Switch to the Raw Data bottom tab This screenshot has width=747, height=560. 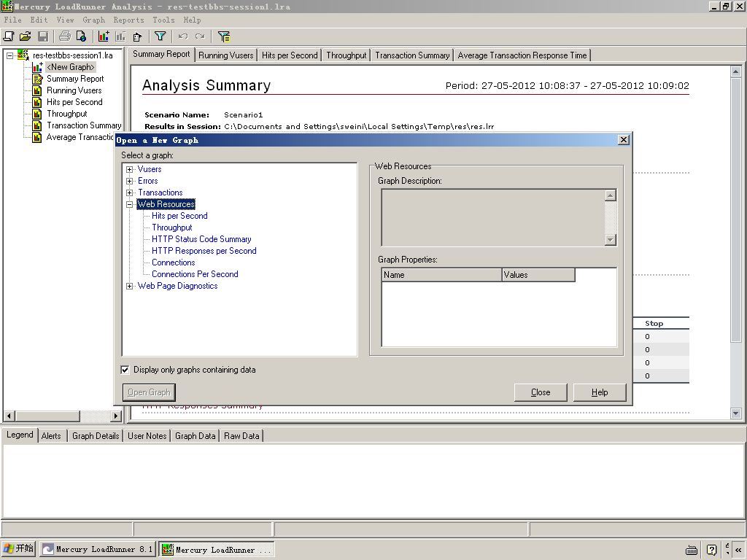click(x=241, y=436)
